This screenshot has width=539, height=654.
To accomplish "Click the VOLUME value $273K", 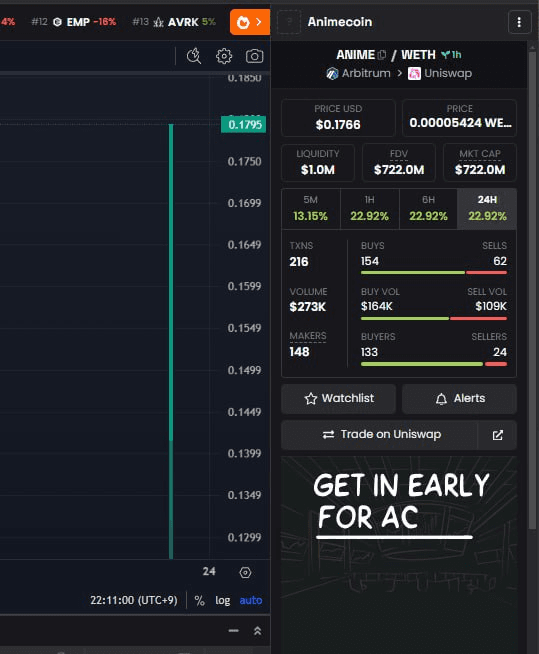I will pyautogui.click(x=307, y=307).
